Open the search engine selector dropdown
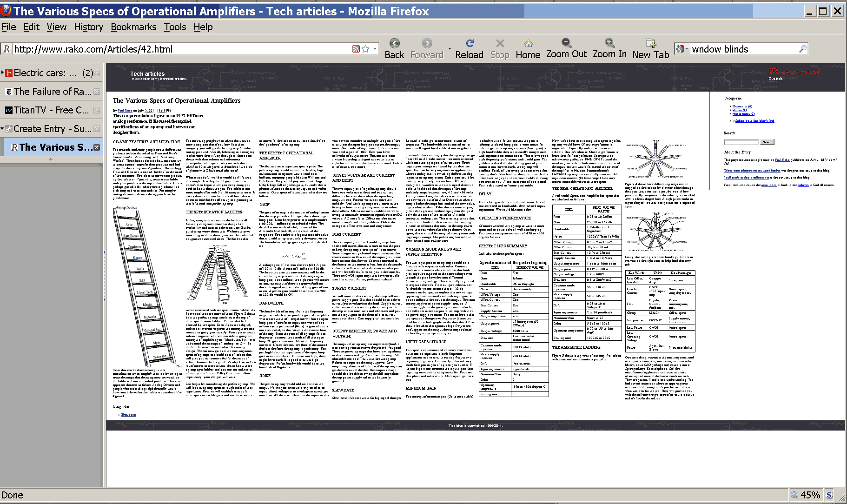Viewport: 847px width, 504px height. 682,49
